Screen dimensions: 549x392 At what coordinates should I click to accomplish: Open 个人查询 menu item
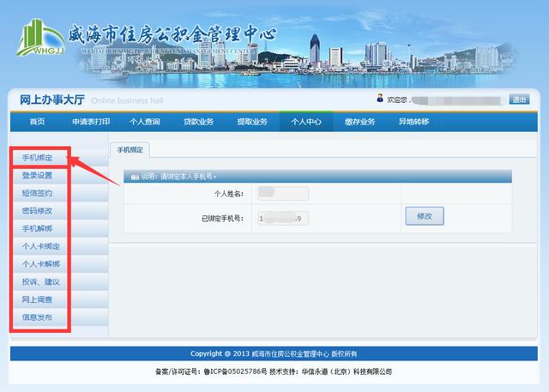pyautogui.click(x=145, y=122)
